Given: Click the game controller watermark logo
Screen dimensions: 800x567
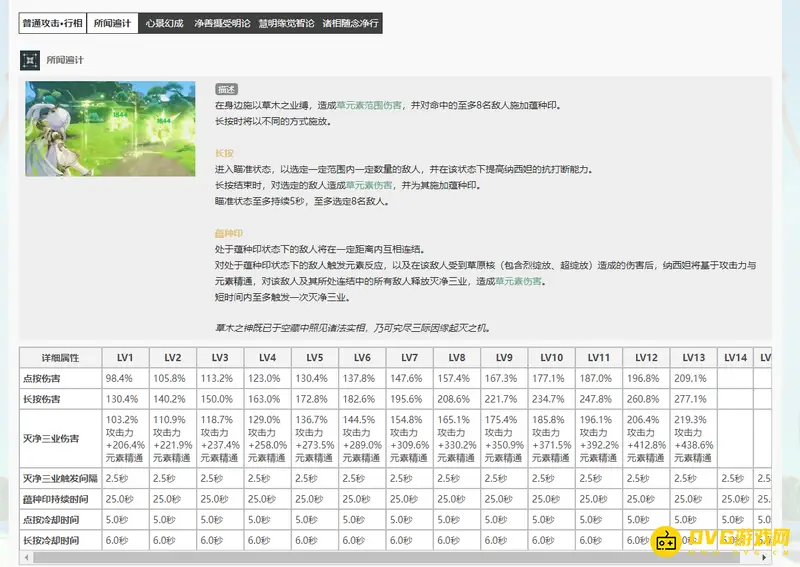Looking at the screenshot, I should (x=667, y=541).
